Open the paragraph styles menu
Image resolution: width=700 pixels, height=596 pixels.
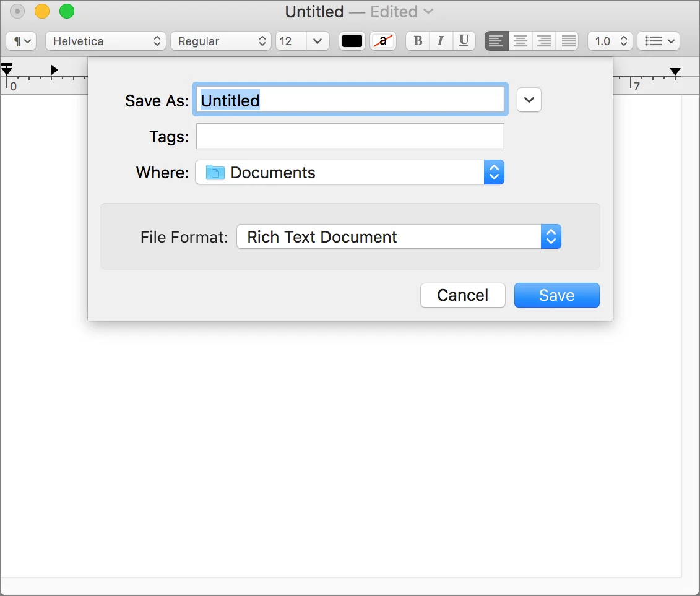click(x=21, y=41)
